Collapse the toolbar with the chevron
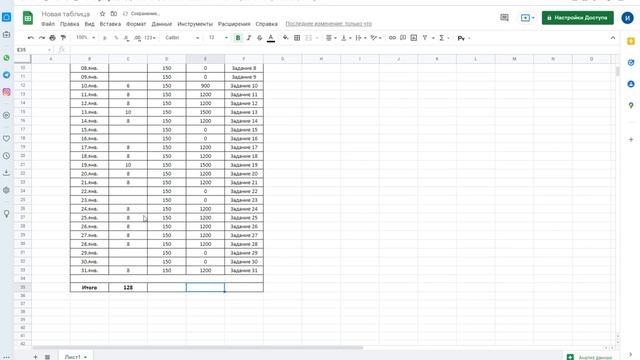640x360 pixels. [x=613, y=38]
